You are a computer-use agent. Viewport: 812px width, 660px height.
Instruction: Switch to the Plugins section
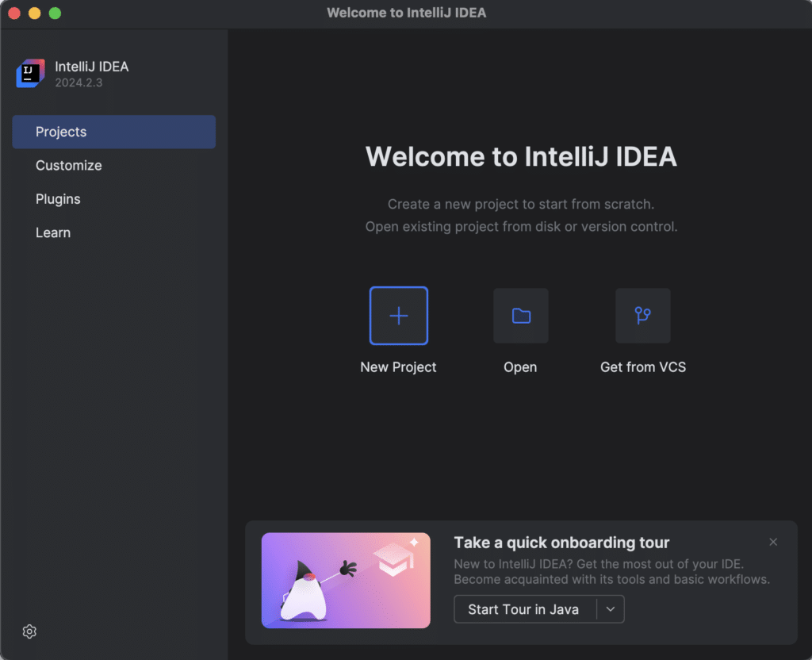[x=58, y=198]
